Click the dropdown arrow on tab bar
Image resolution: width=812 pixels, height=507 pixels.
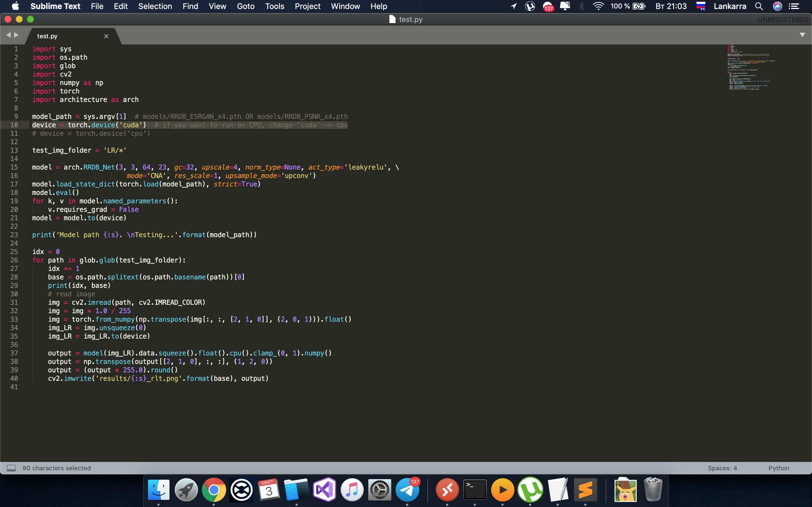click(803, 35)
